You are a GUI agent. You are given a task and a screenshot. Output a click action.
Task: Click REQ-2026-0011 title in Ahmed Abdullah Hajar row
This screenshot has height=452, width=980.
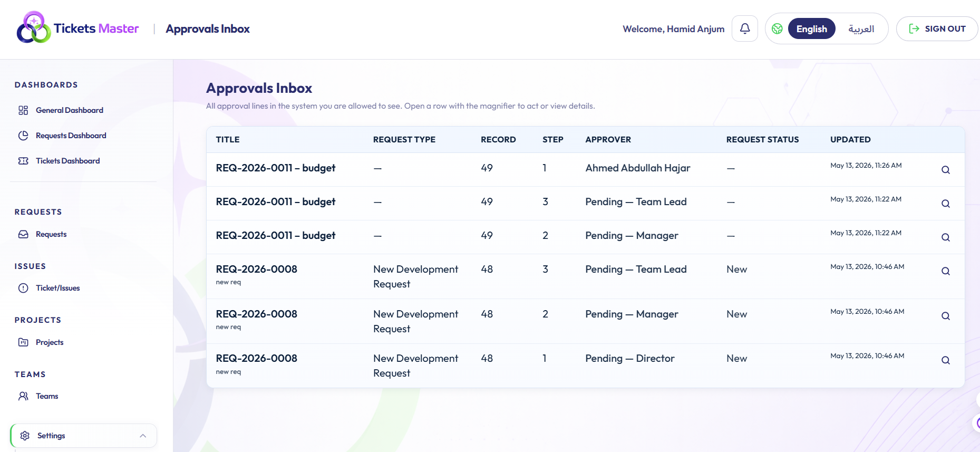tap(276, 168)
